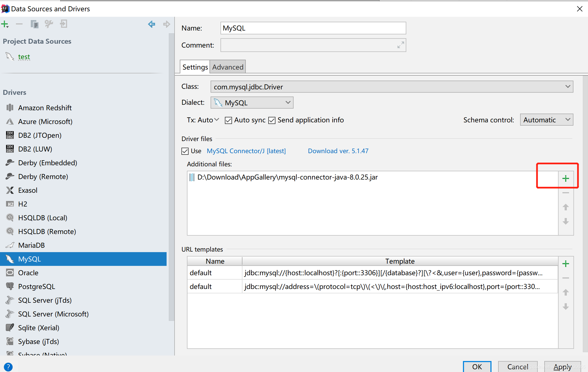Screen dimensions: 588x372
Task: Open help with the question mark icon
Action: (x=8, y=367)
